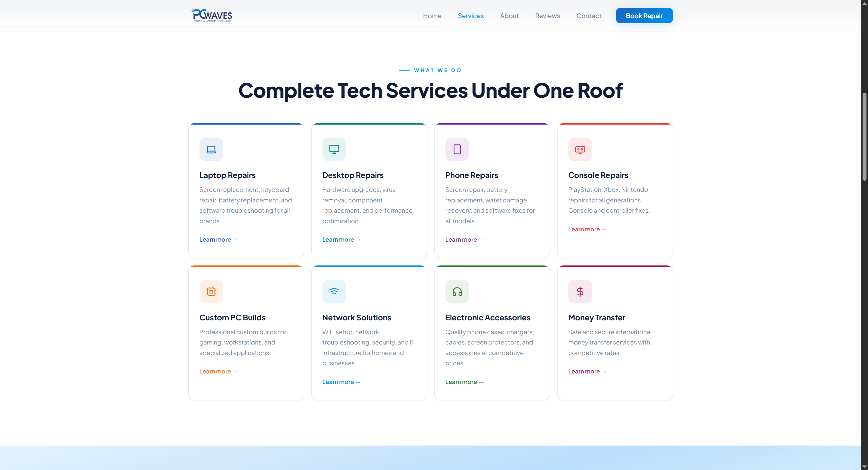The width and height of the screenshot is (868, 470).
Task: Click the Electronic Accessories headphones icon
Action: click(x=457, y=291)
